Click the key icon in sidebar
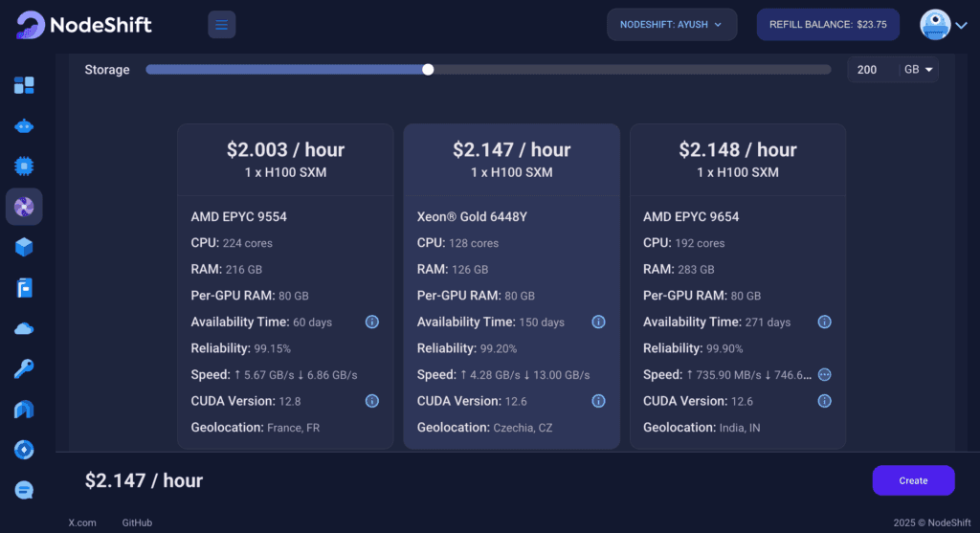 pyautogui.click(x=24, y=368)
